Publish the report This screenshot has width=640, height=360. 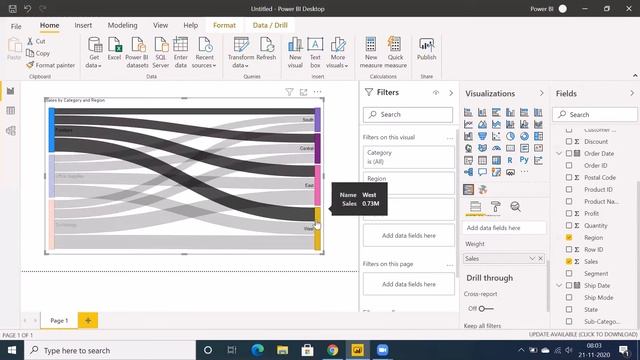[x=427, y=49]
